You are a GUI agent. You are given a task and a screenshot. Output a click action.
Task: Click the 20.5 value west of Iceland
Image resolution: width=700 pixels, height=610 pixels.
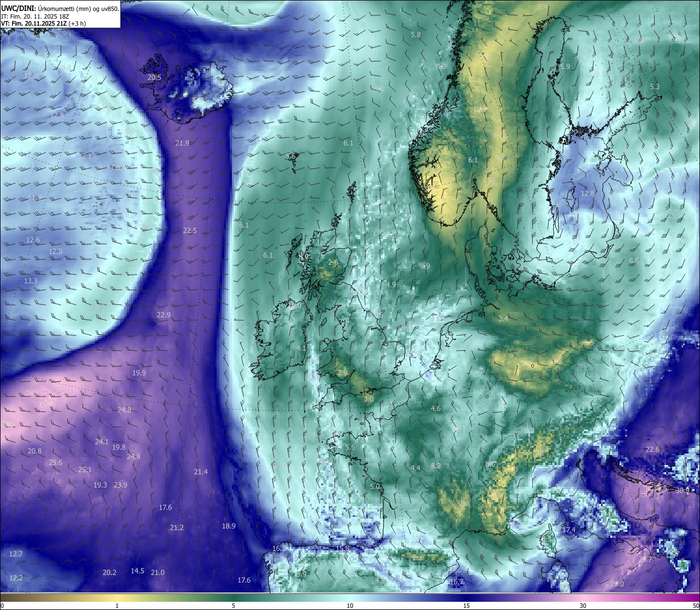[154, 78]
